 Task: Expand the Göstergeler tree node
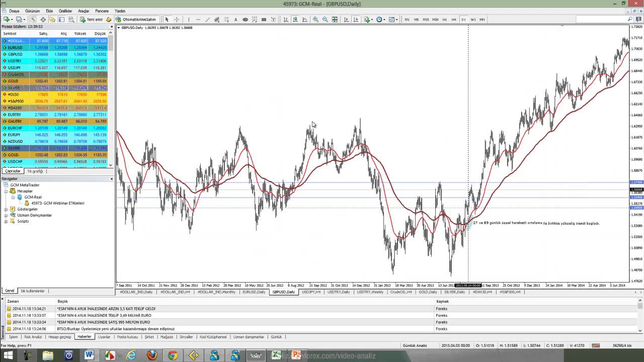coord(6,209)
